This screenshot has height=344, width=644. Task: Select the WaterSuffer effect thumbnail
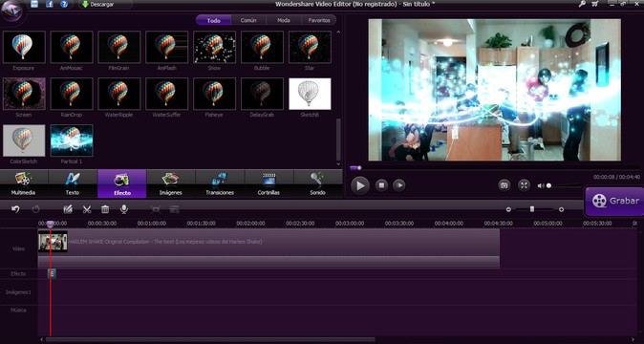[x=167, y=94]
